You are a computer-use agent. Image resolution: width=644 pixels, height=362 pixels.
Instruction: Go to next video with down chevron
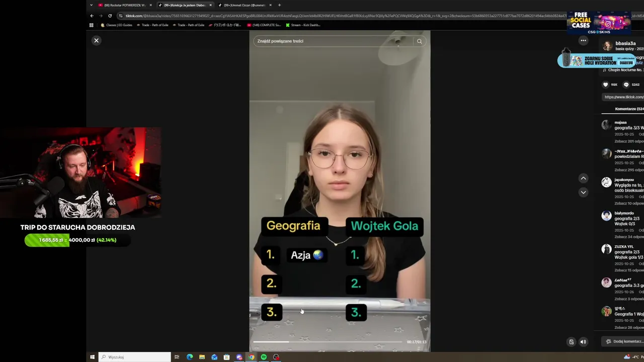point(583,192)
